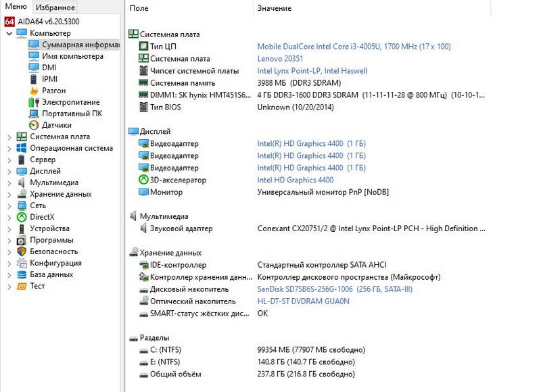Click the AIDA64 v6.20.5300 root icon
Viewport: 541px width, 392px height.
tap(9, 22)
